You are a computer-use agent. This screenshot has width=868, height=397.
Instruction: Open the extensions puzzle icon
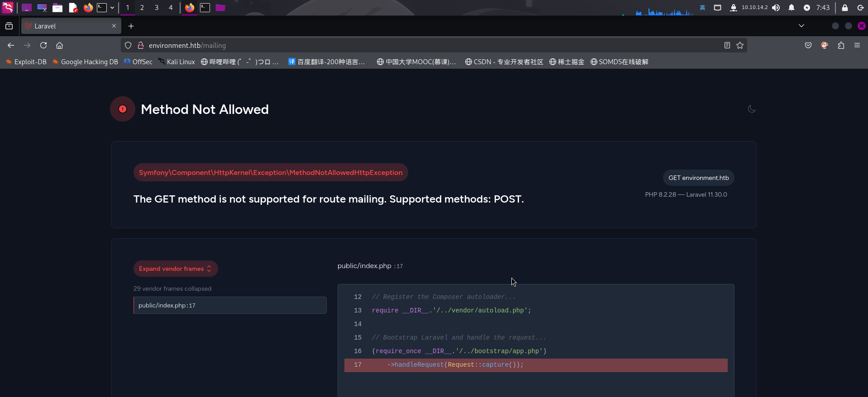coord(841,45)
